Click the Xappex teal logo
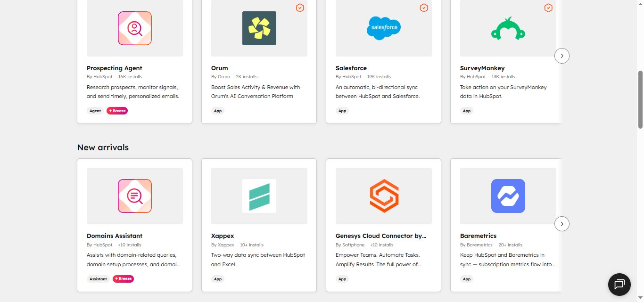Image resolution: width=644 pixels, height=302 pixels. pos(259,196)
